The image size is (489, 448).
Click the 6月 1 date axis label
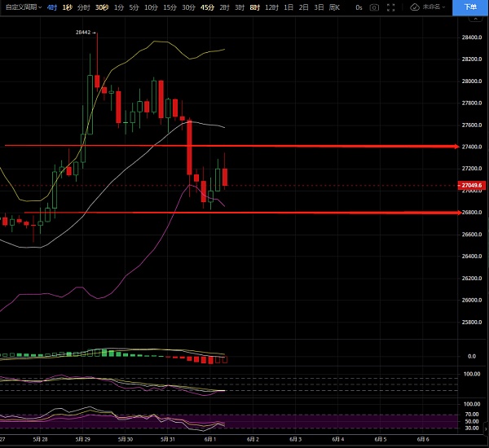pyautogui.click(x=210, y=439)
